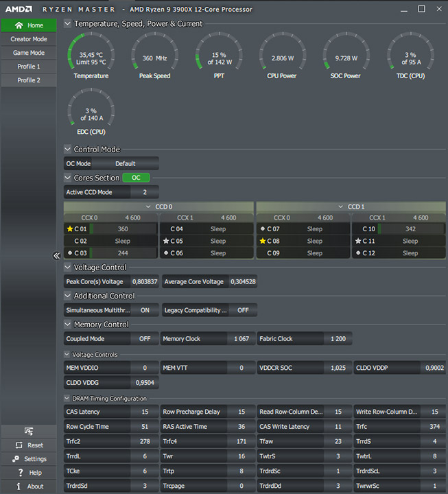This screenshot has height=494, width=448.
Task: Click the TwrwrSc value 1
Action: pyautogui.click(x=434, y=486)
